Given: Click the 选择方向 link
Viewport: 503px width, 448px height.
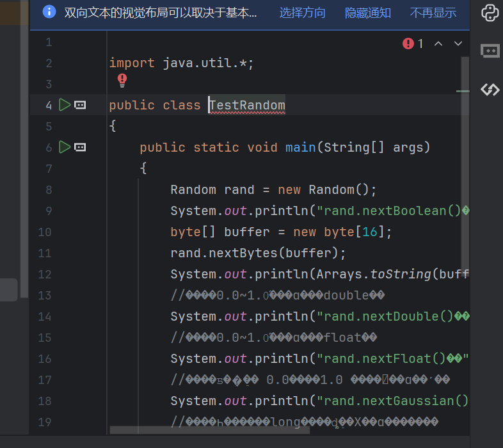Looking at the screenshot, I should pyautogui.click(x=302, y=13).
